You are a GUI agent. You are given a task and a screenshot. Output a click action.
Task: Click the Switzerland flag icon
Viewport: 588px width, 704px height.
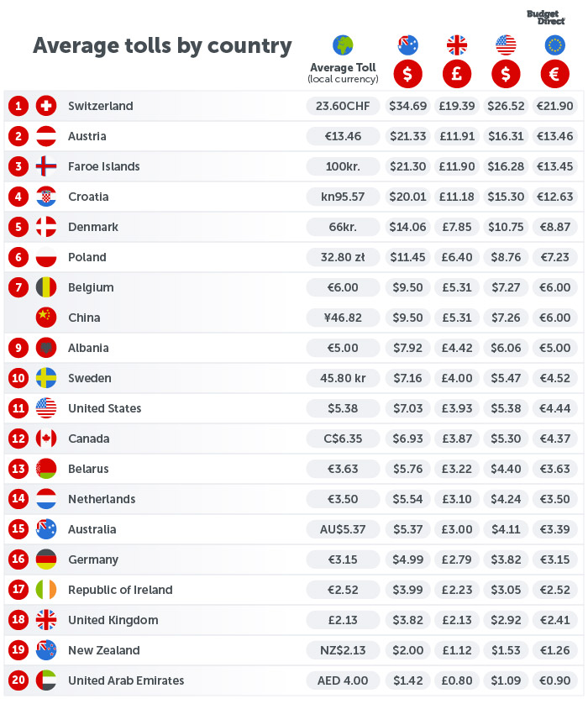coord(46,106)
